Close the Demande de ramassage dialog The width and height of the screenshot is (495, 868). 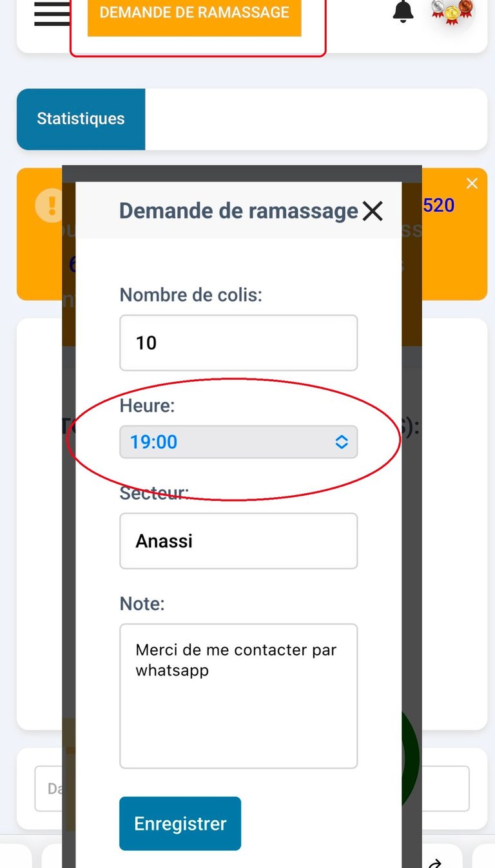point(373,211)
